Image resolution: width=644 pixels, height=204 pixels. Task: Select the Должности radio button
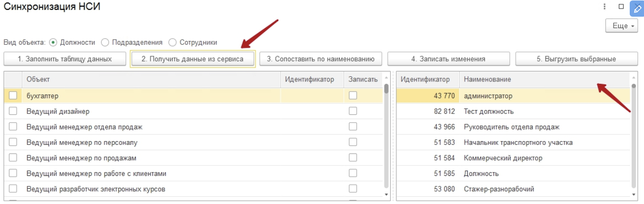[53, 42]
